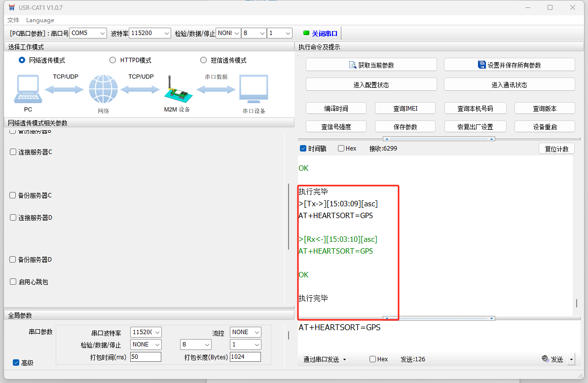Toggle the 时间戳 timestamp checkbox
This screenshot has height=383, width=588.
tap(303, 148)
